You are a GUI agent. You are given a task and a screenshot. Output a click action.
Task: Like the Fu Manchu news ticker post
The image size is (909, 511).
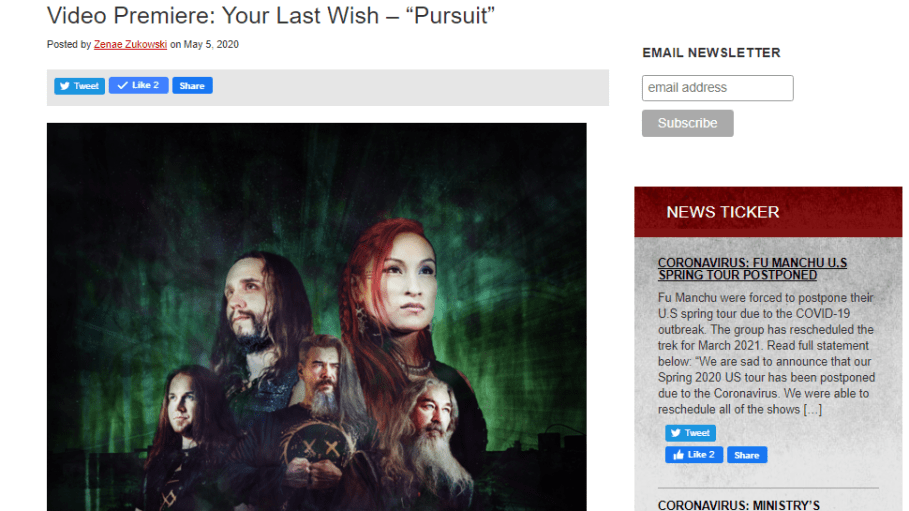point(694,455)
